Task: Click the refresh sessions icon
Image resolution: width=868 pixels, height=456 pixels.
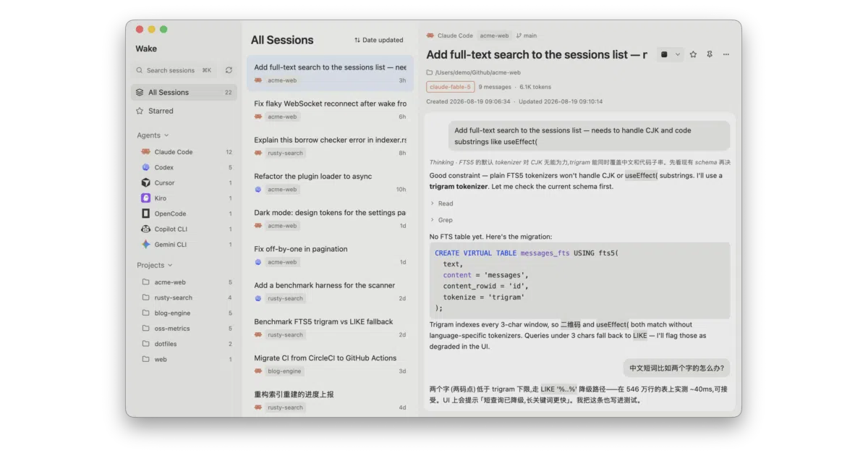Action: pos(229,70)
